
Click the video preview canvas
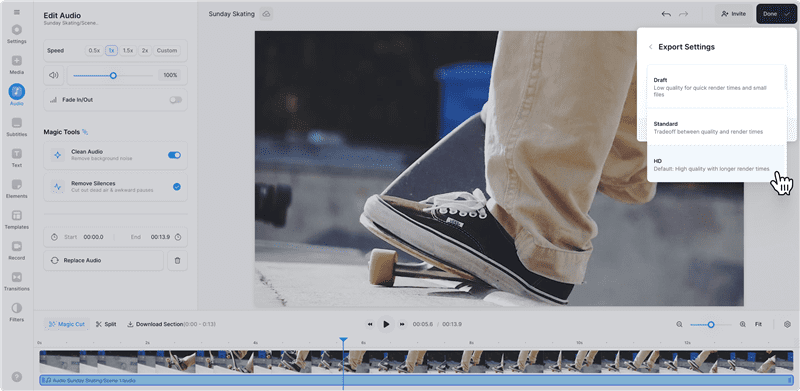coord(499,168)
